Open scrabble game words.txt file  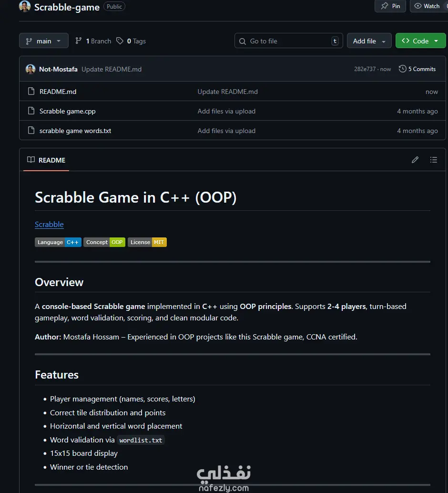(x=75, y=131)
